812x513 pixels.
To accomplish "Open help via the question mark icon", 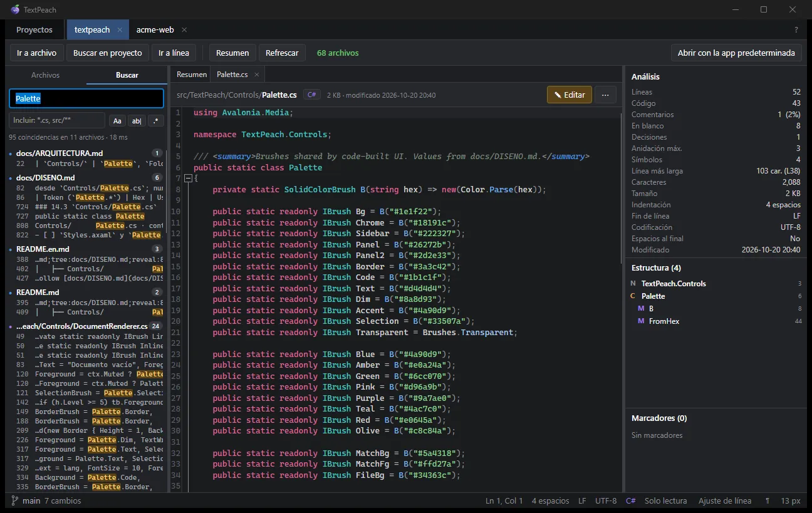I will pyautogui.click(x=796, y=29).
